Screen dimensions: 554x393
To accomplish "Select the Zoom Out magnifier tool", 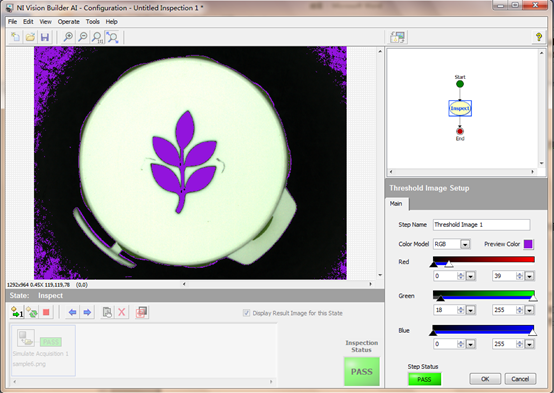I will 83,37.
